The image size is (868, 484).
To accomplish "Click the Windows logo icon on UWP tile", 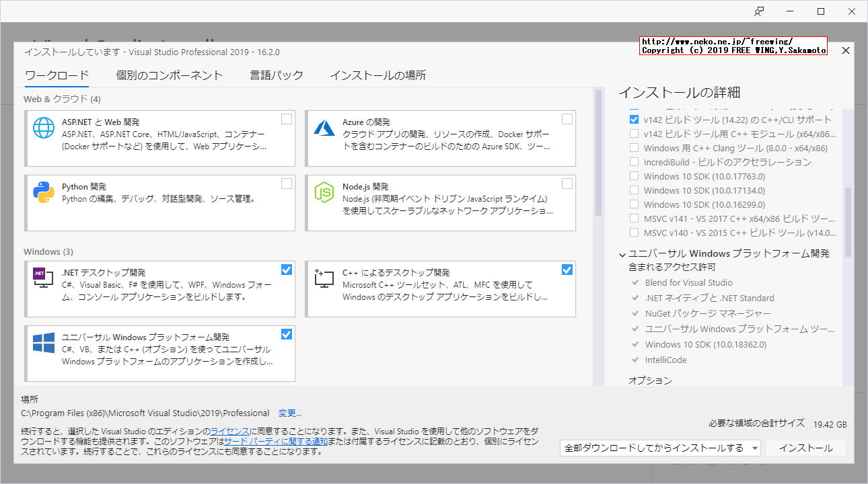I will (43, 342).
